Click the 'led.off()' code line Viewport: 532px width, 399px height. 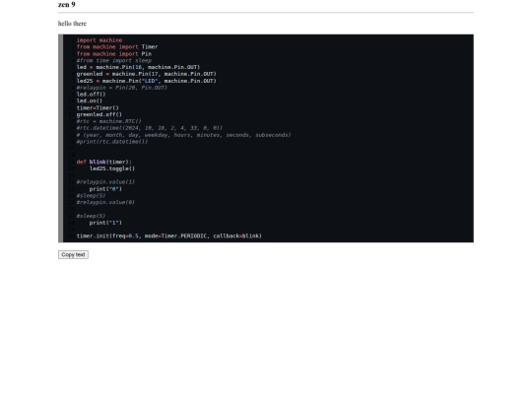pos(91,95)
